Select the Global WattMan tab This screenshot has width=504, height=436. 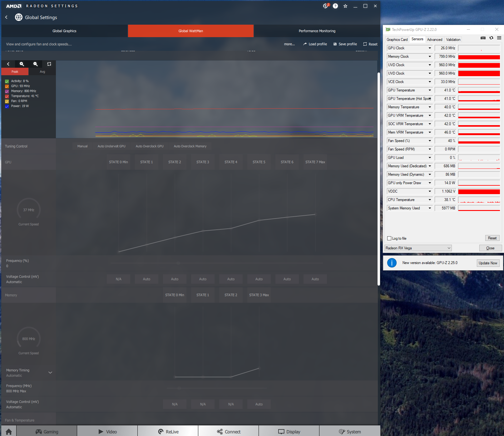pos(191,31)
